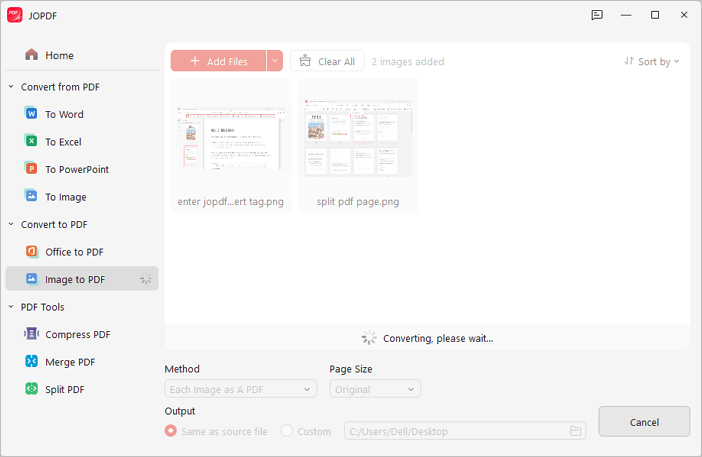
Task: Expand the Page Size dropdown
Action: [x=375, y=389]
